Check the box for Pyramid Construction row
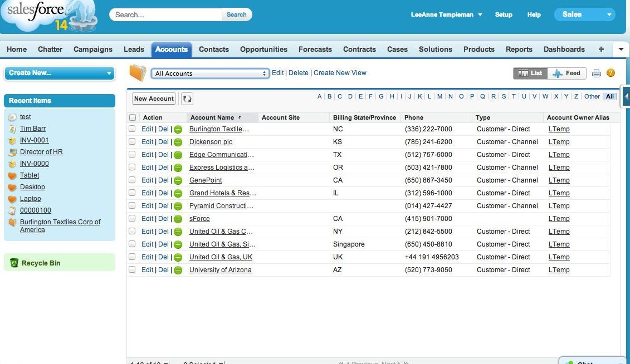Screen dimensions: 630x364 (x=132, y=206)
